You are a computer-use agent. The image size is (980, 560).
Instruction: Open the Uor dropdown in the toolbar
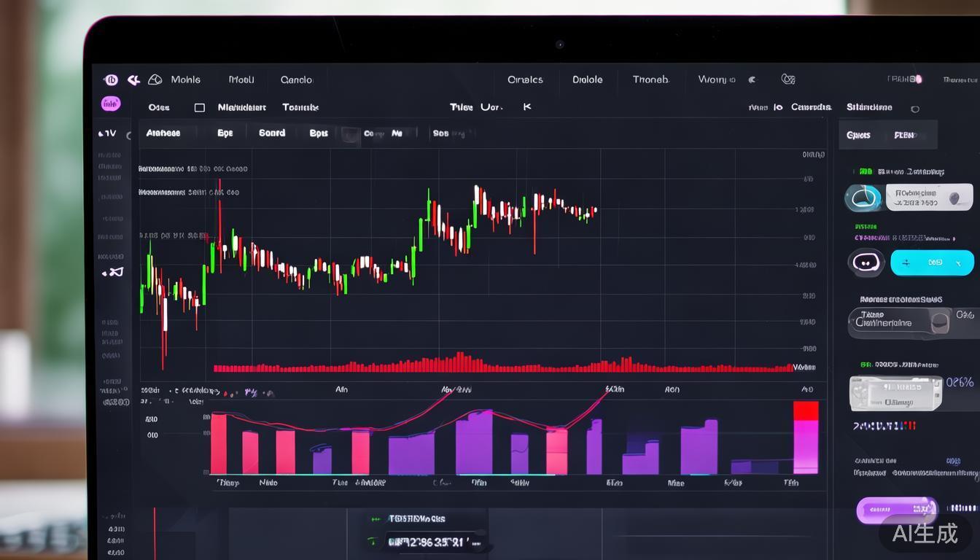click(491, 106)
